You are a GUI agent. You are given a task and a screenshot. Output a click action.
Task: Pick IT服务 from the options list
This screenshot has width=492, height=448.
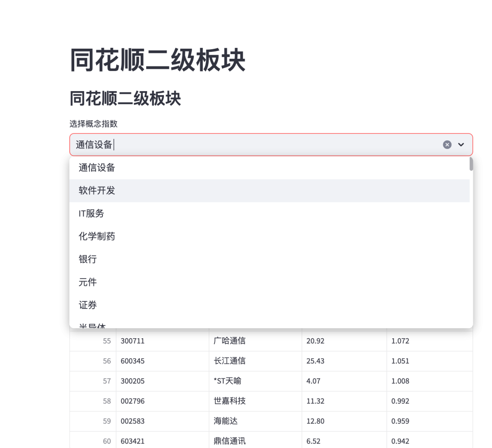click(270, 214)
